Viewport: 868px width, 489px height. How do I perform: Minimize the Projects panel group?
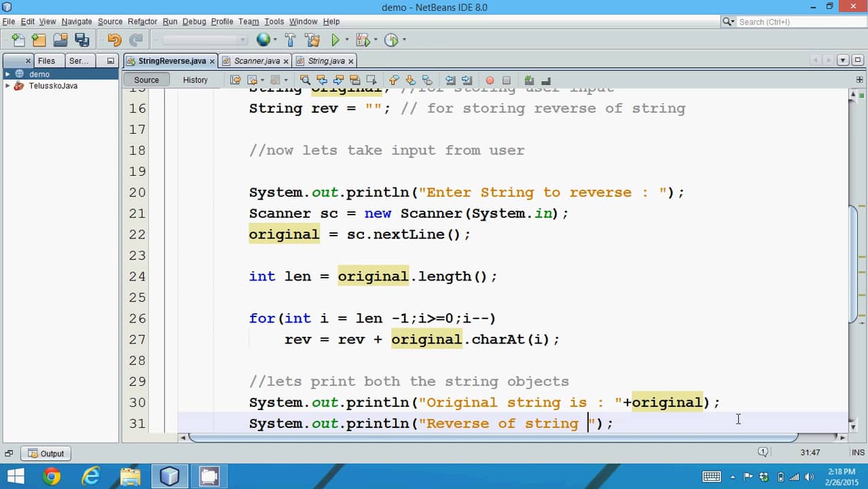tap(110, 60)
